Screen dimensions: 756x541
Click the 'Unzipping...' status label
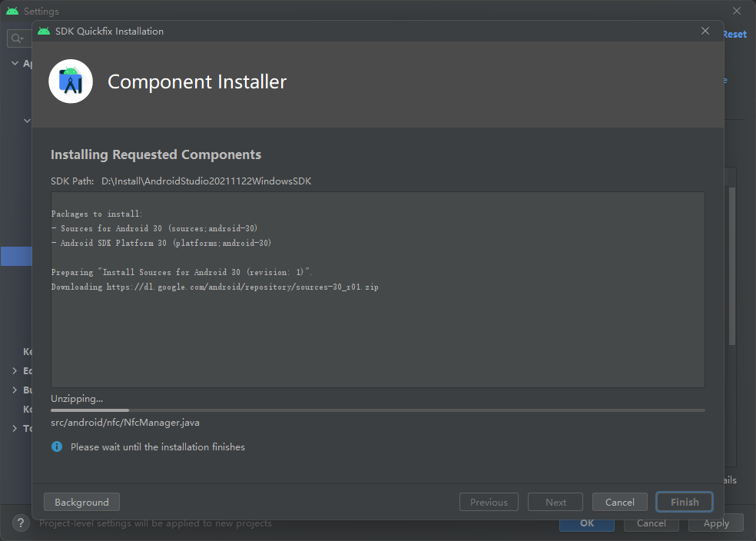77,399
